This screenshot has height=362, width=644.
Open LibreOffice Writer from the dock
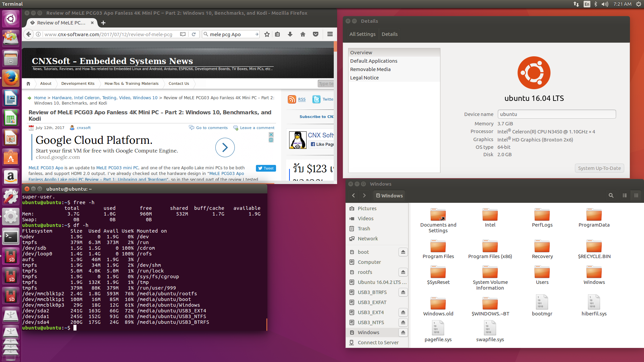click(x=11, y=99)
